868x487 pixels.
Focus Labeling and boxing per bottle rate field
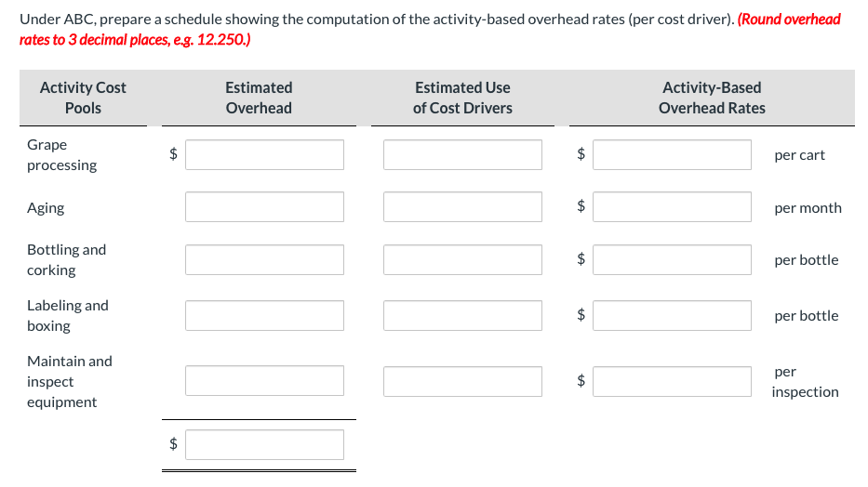click(x=672, y=316)
